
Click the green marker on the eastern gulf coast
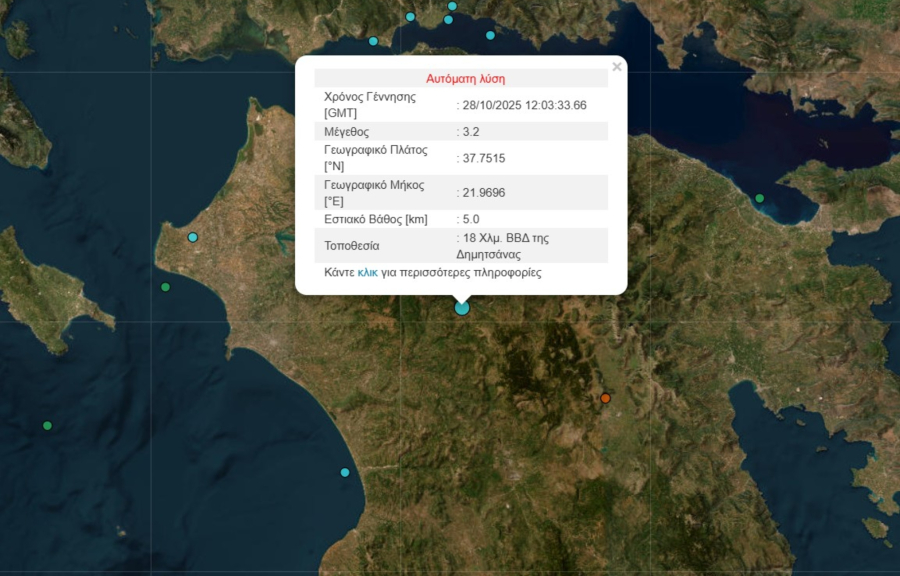759,198
